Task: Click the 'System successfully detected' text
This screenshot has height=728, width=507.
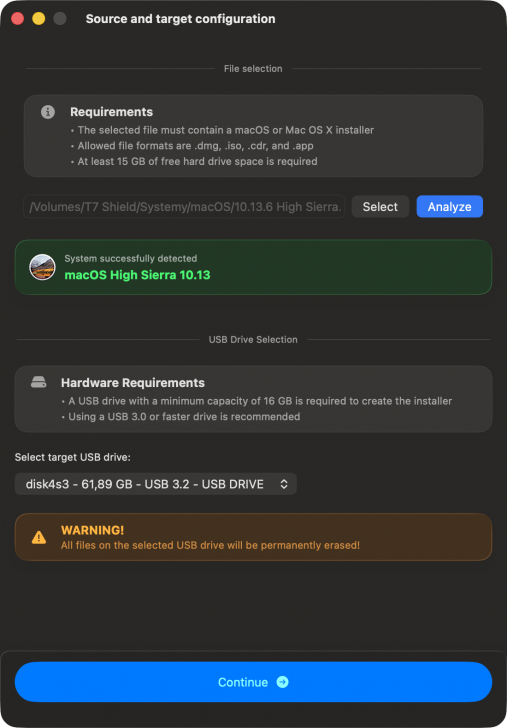Action: [130, 258]
